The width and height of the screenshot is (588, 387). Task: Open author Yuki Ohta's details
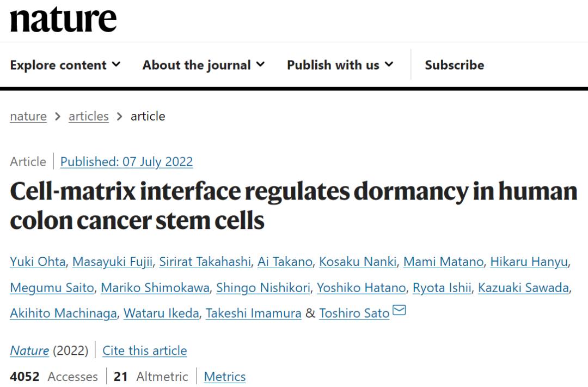(x=38, y=262)
